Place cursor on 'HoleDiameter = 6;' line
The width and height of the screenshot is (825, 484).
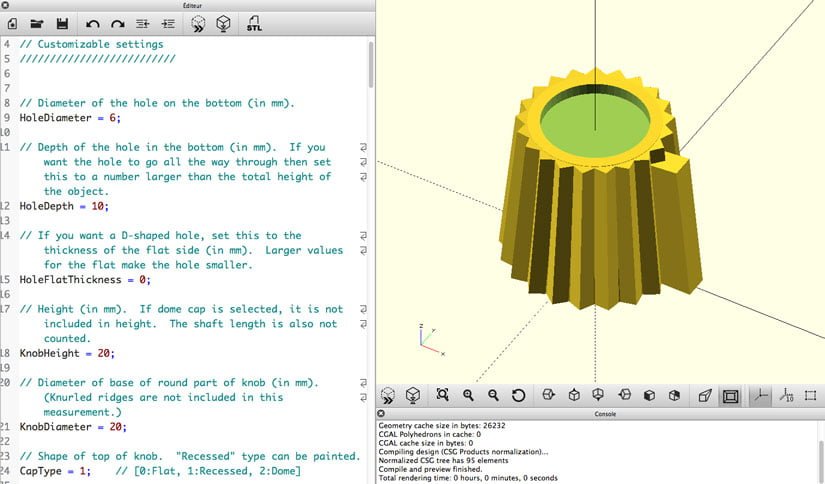coord(70,118)
